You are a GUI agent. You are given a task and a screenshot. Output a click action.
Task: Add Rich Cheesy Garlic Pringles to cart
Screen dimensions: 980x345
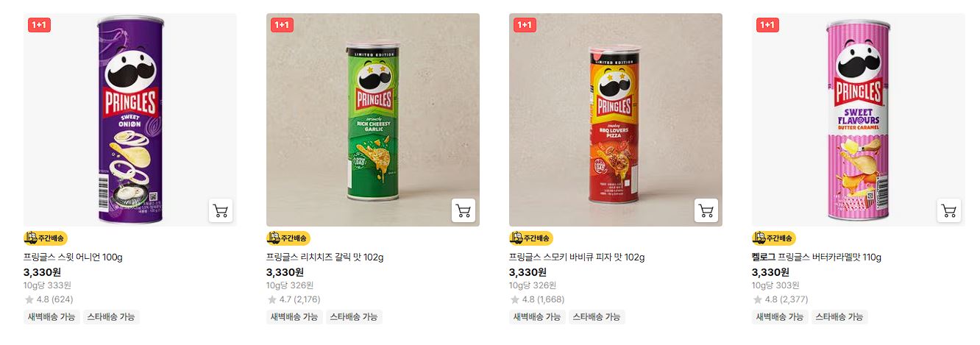point(464,210)
